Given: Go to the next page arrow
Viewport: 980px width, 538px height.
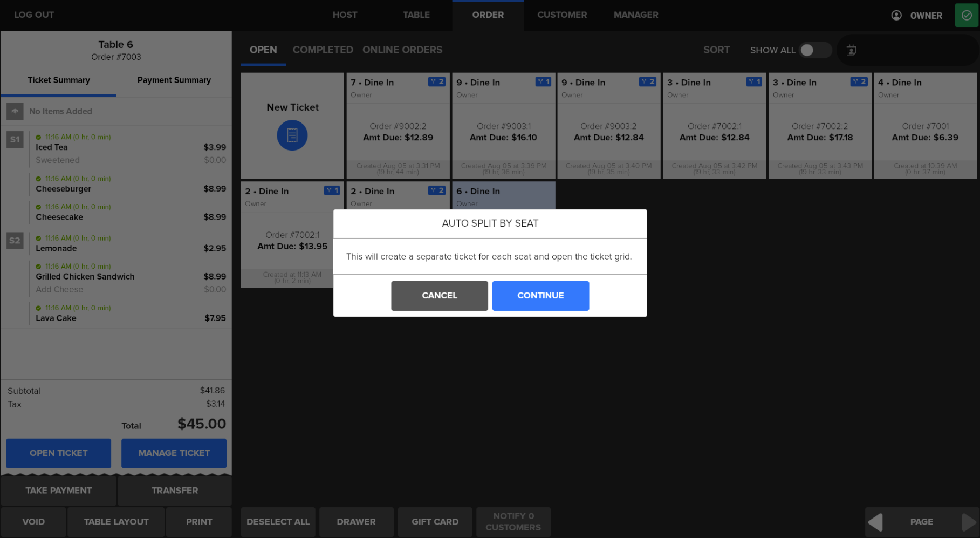Looking at the screenshot, I should click(x=969, y=522).
